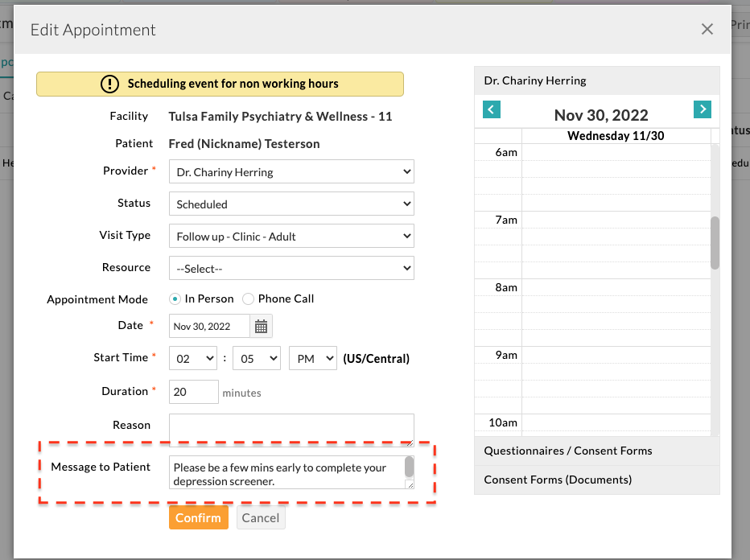Click the Duration minutes field

click(x=194, y=392)
